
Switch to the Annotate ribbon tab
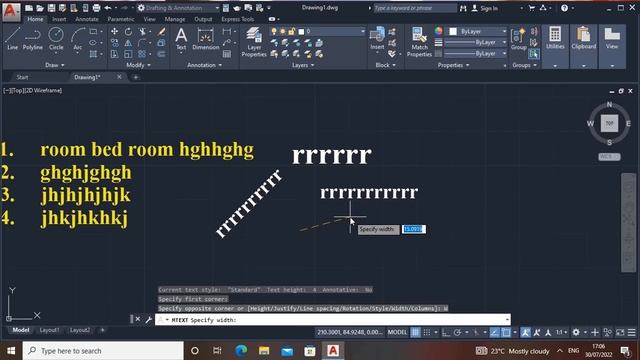[87, 19]
